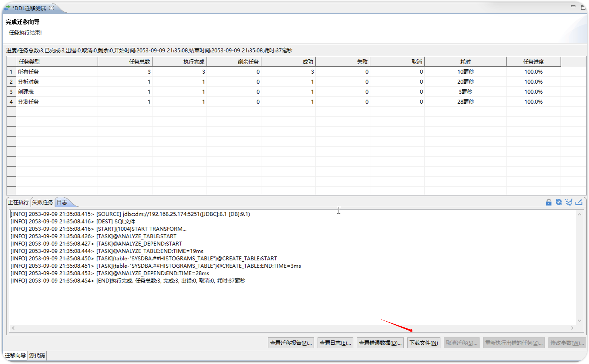The height and width of the screenshot is (364, 589).
Task: Click the 下载文件(N) button
Action: (424, 343)
